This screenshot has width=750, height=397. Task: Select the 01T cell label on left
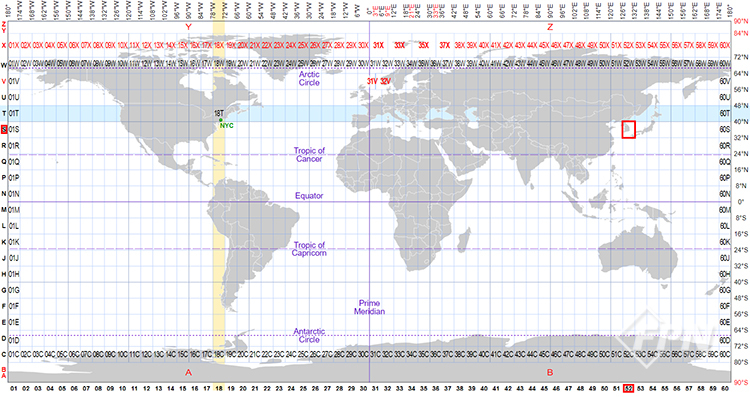pyautogui.click(x=14, y=113)
